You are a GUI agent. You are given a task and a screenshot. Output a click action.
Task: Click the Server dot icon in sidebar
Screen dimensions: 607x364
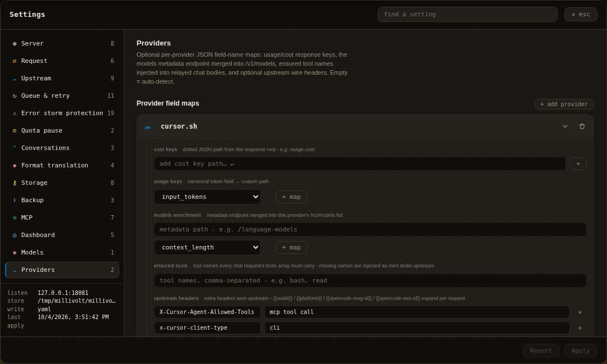14,44
